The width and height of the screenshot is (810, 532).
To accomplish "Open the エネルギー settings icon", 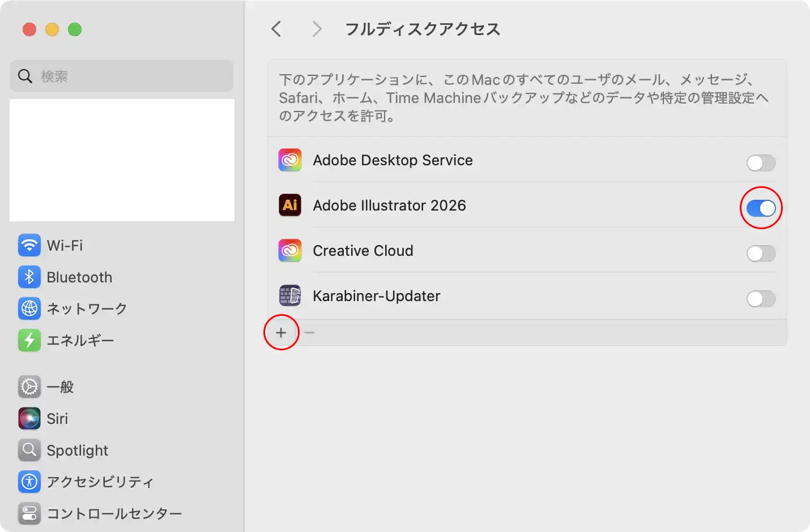I will (29, 340).
